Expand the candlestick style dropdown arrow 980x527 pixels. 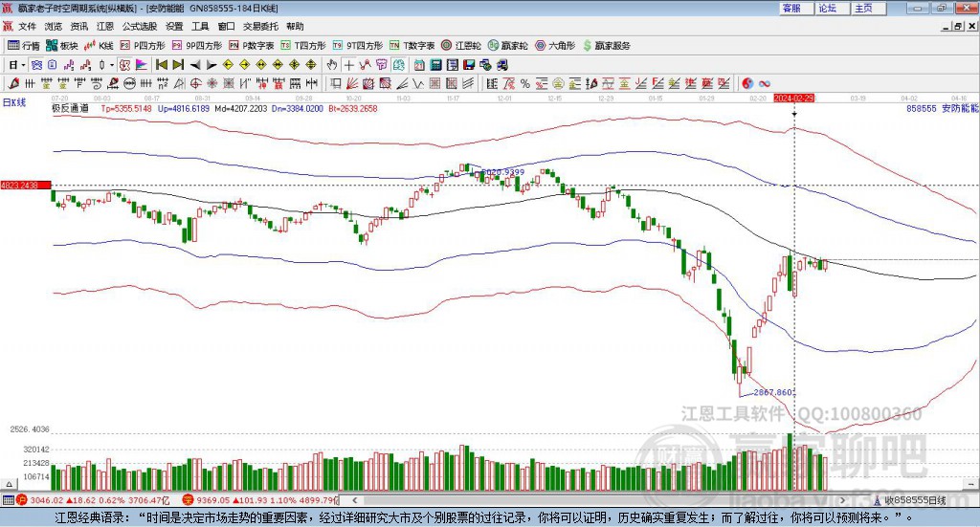tap(112, 65)
